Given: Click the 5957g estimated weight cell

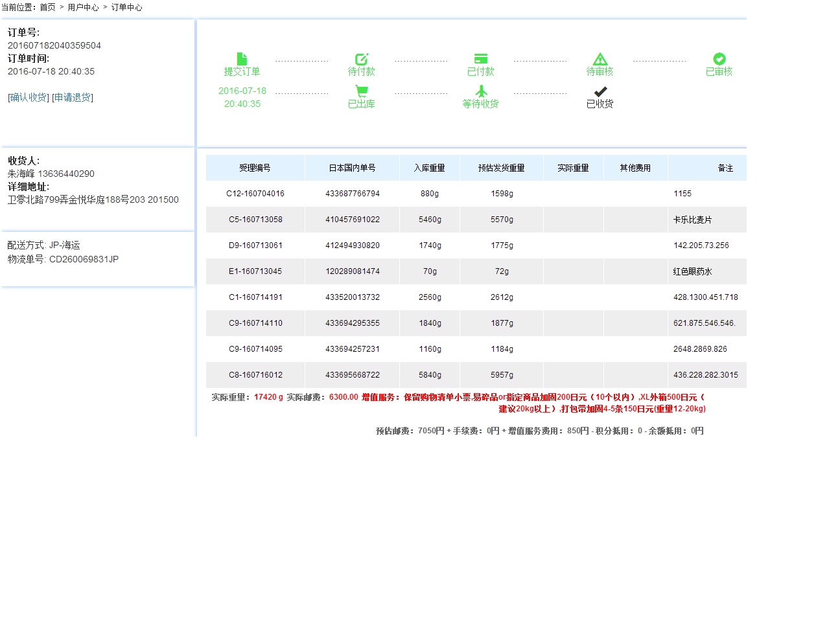Looking at the screenshot, I should point(502,375).
